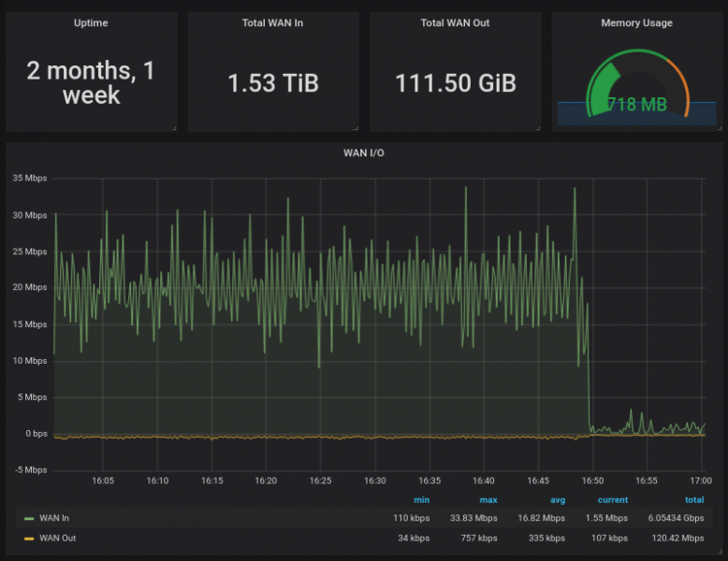Click the Memory Usage panel resize handle
Screen dimensions: 728x561
point(719,128)
